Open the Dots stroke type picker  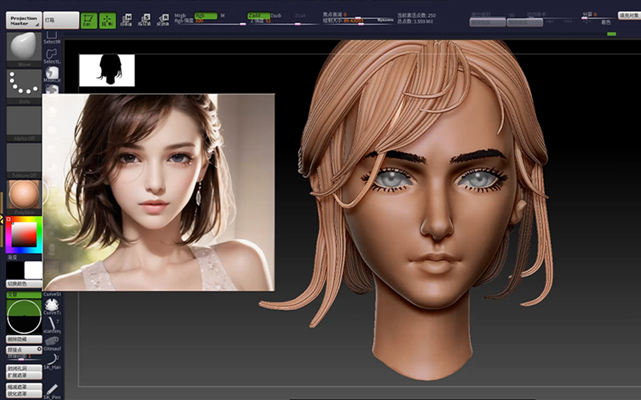point(24,86)
